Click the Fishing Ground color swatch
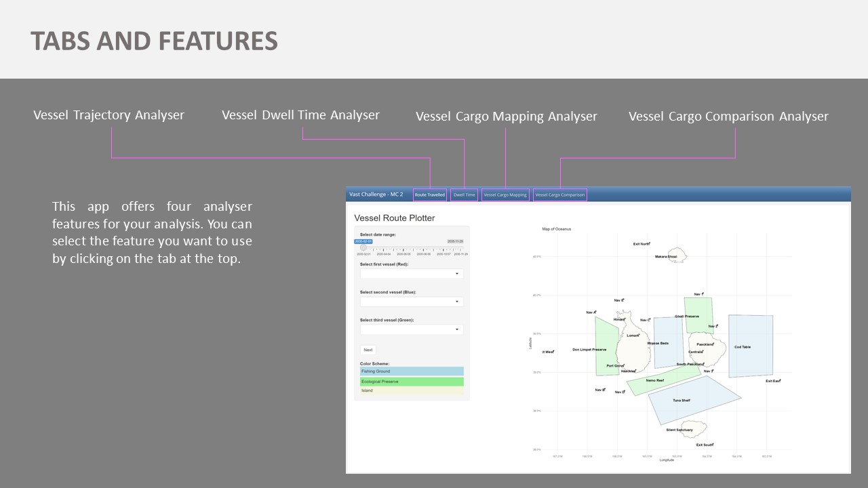Image resolution: width=868 pixels, height=488 pixels. click(x=412, y=371)
